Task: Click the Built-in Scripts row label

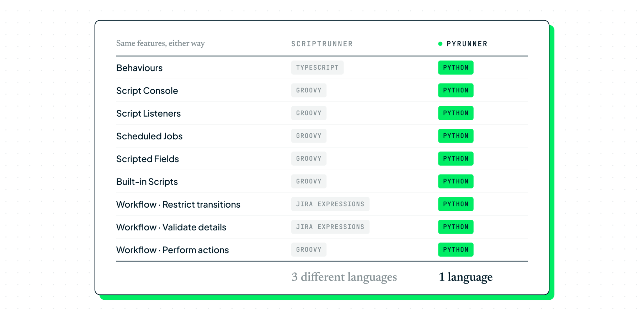Action: [x=147, y=181]
